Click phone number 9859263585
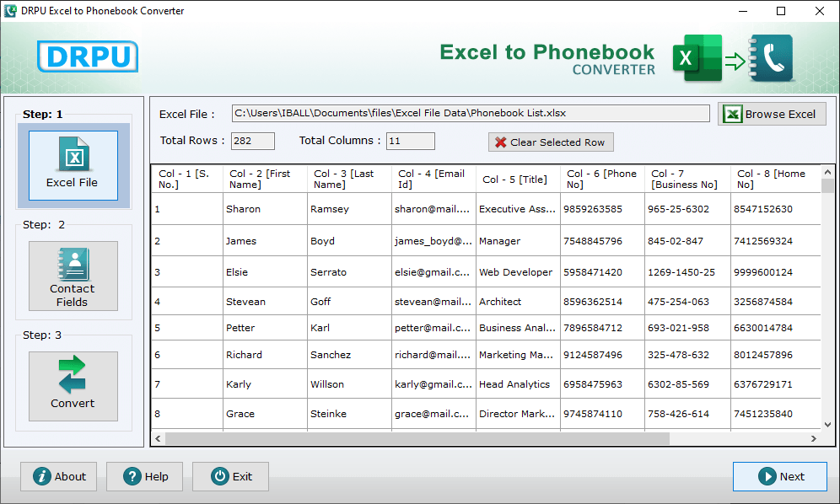 tap(603, 209)
